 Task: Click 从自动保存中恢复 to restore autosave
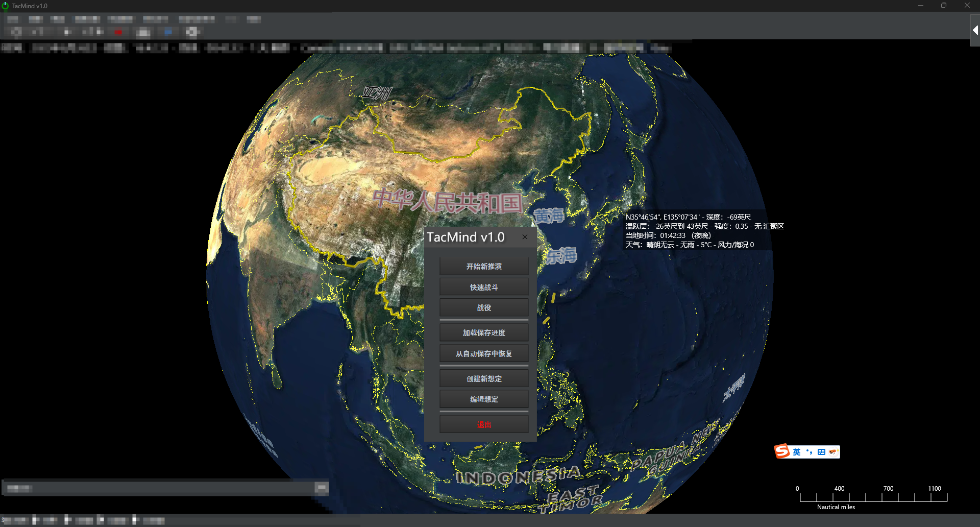point(484,353)
